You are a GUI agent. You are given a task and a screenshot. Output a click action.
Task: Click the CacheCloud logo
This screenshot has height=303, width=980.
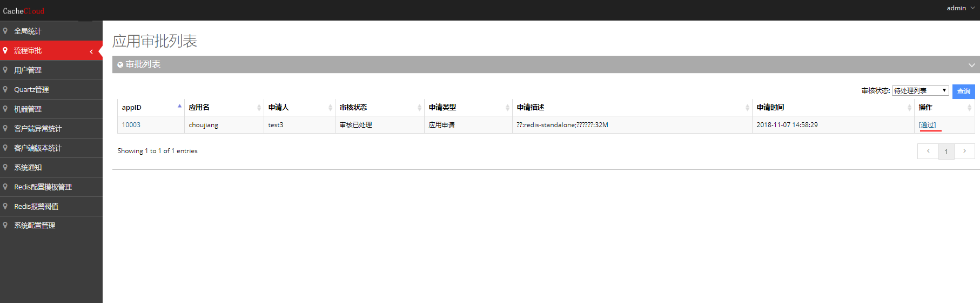pos(24,11)
